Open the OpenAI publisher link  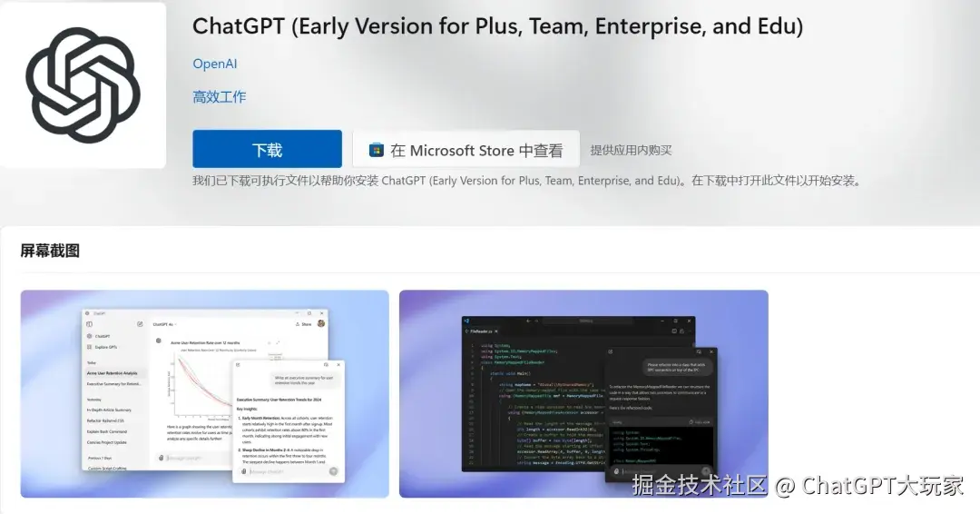click(215, 64)
